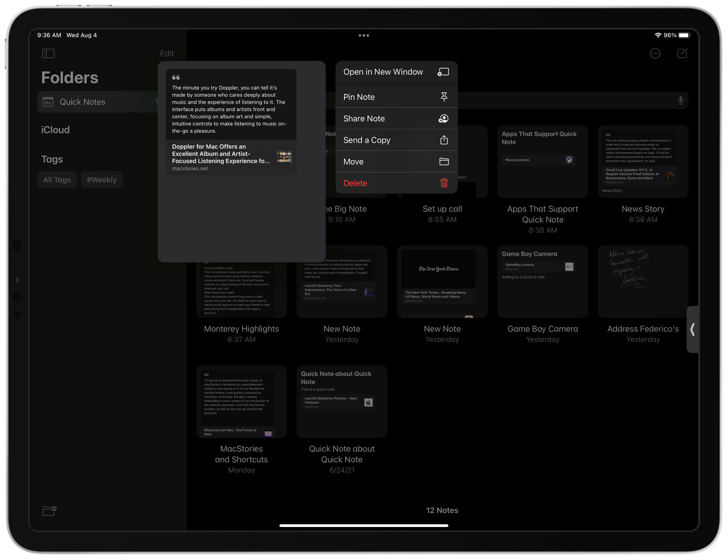
Task: Click the Edit button in the toolbar
Action: (167, 53)
